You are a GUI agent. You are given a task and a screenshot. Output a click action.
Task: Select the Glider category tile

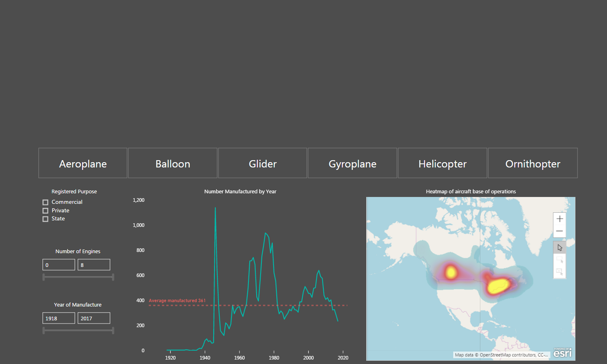263,163
